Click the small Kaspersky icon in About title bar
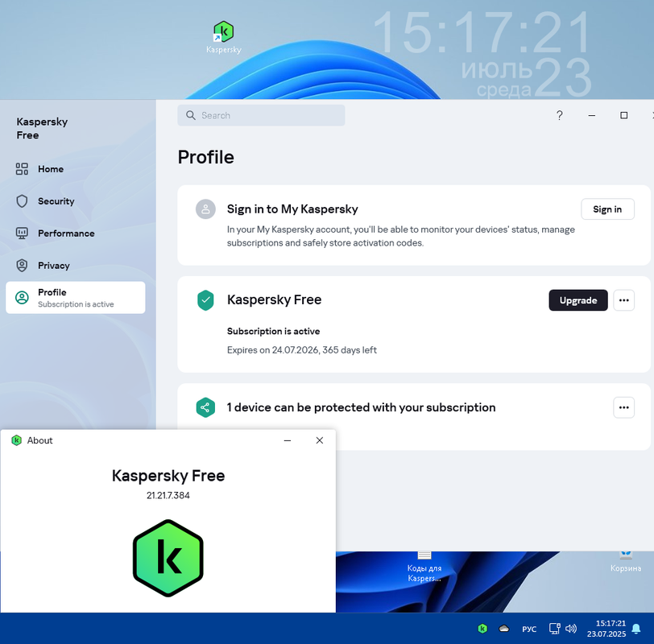The image size is (654, 644). (16, 440)
